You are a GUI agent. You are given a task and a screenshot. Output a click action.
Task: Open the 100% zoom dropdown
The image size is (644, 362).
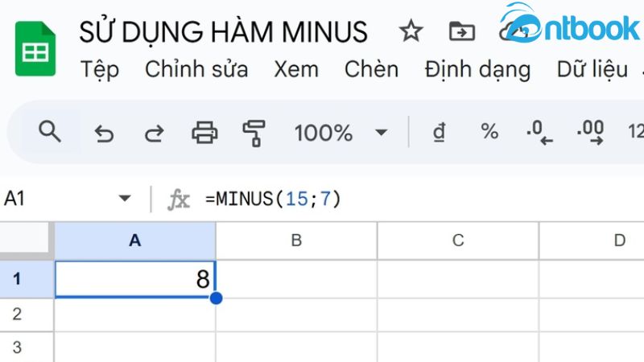pyautogui.click(x=382, y=133)
